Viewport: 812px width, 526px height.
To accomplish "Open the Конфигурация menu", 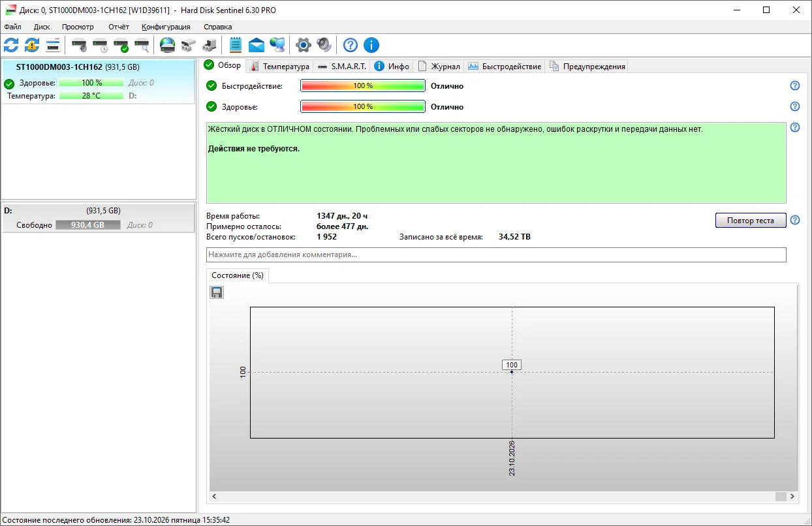I will 166,27.
